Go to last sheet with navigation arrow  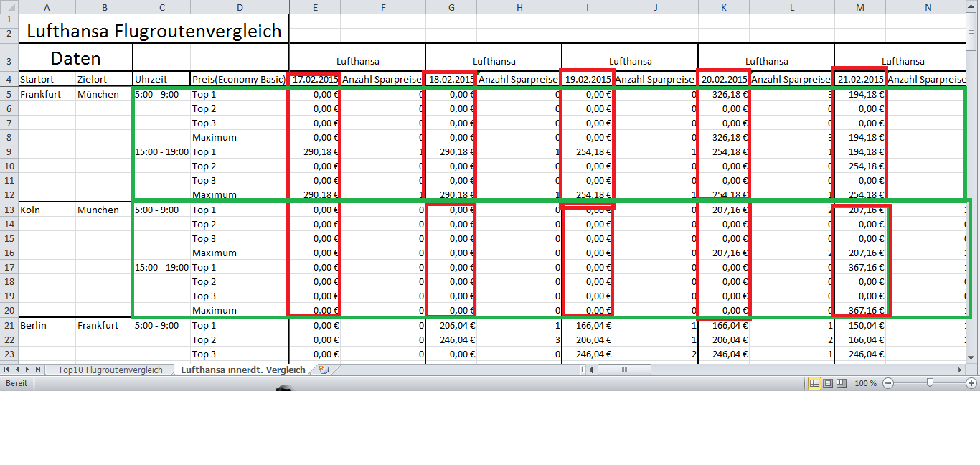[x=38, y=370]
